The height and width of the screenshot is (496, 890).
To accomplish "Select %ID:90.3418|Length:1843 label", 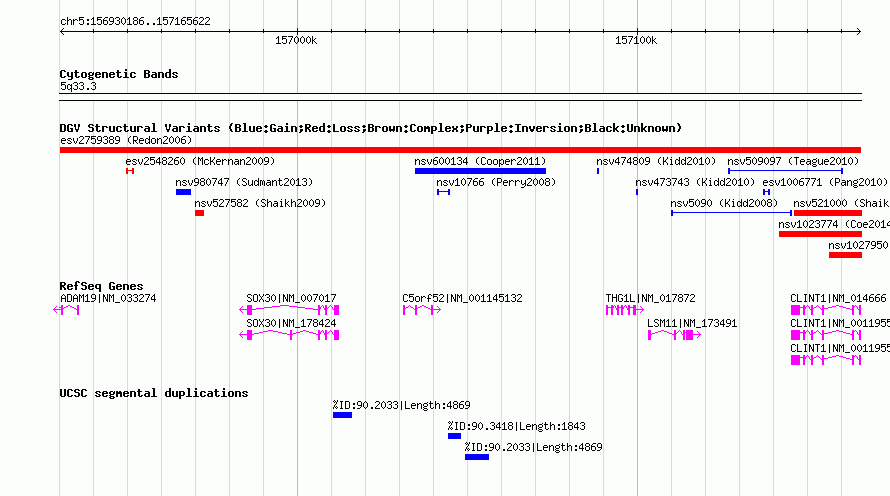I will point(517,426).
